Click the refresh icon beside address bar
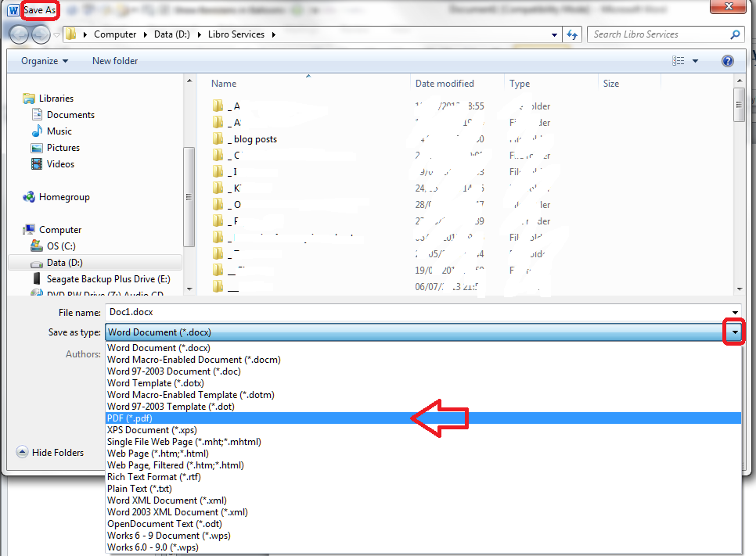The width and height of the screenshot is (756, 556). click(x=572, y=34)
